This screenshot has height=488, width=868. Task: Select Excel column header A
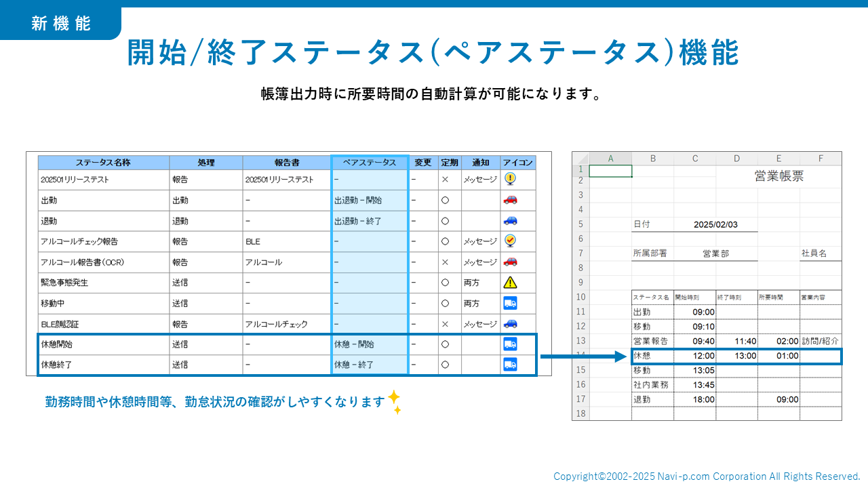click(x=610, y=159)
